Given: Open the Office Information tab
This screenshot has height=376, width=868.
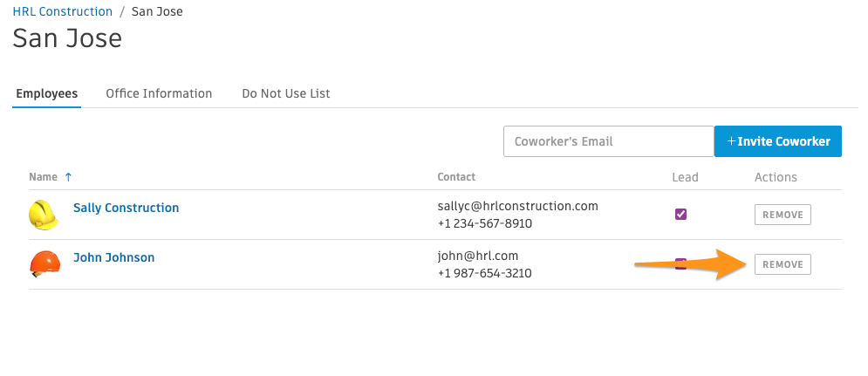Looking at the screenshot, I should pyautogui.click(x=159, y=93).
